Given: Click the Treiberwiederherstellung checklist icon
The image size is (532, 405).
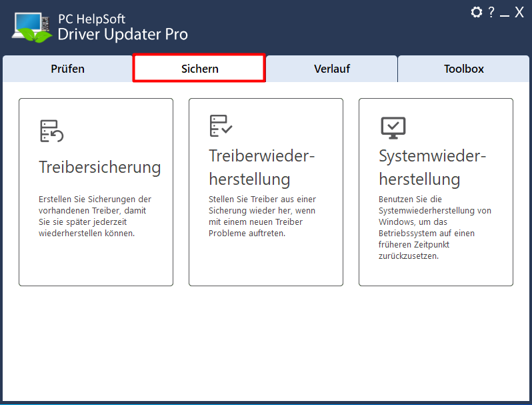Looking at the screenshot, I should 221,125.
